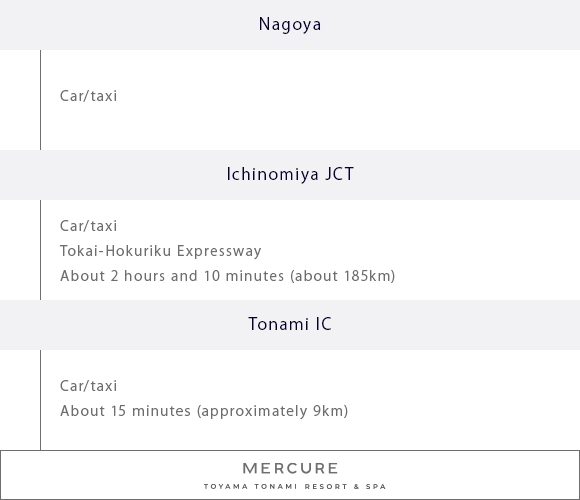Image resolution: width=580 pixels, height=500 pixels.
Task: Click the Nagoya heading
Action: pyautogui.click(x=290, y=25)
